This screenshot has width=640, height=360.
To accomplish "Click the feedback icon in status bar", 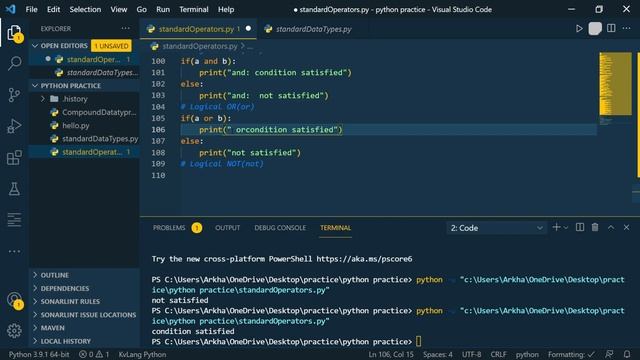I will [x=609, y=354].
